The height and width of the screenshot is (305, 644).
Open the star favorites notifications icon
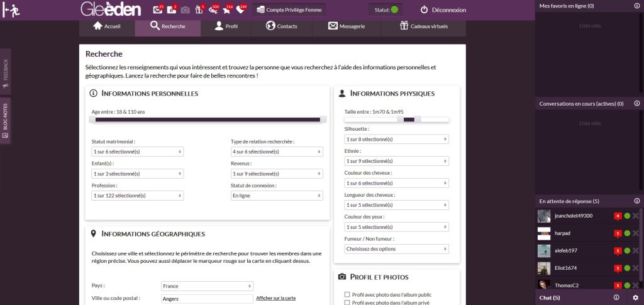click(x=226, y=10)
